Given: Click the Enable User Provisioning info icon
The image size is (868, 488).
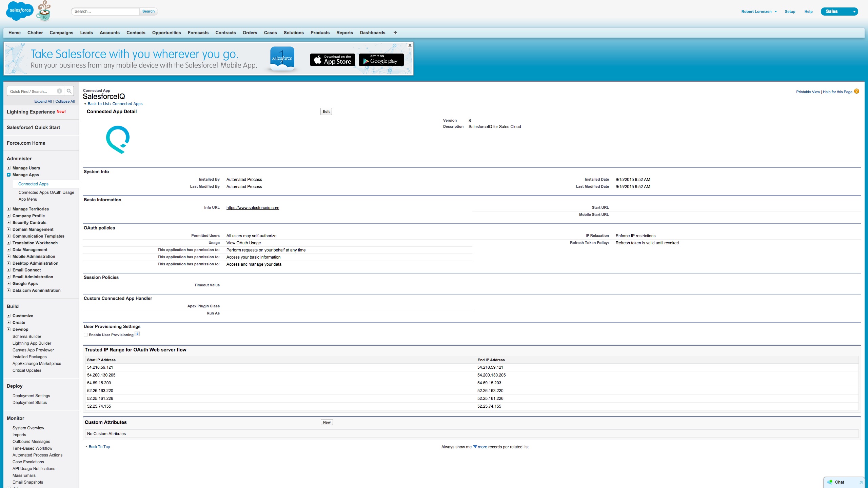Looking at the screenshot, I should coord(137,334).
